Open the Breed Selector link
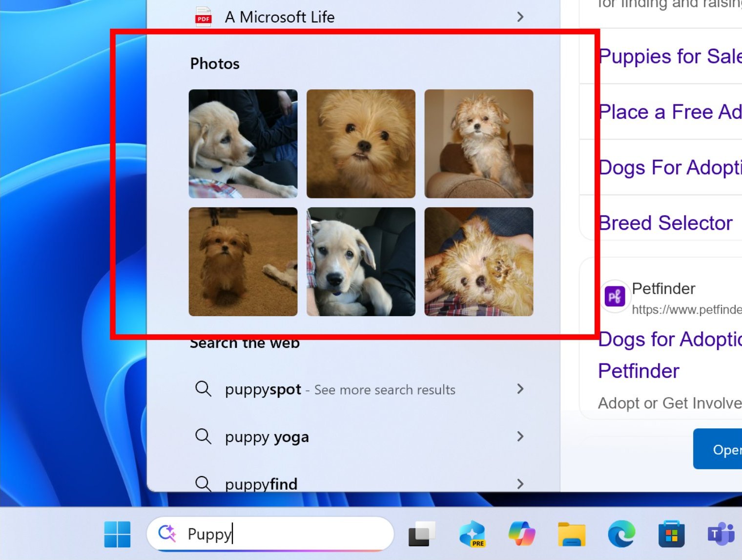The image size is (742, 560). tap(665, 223)
